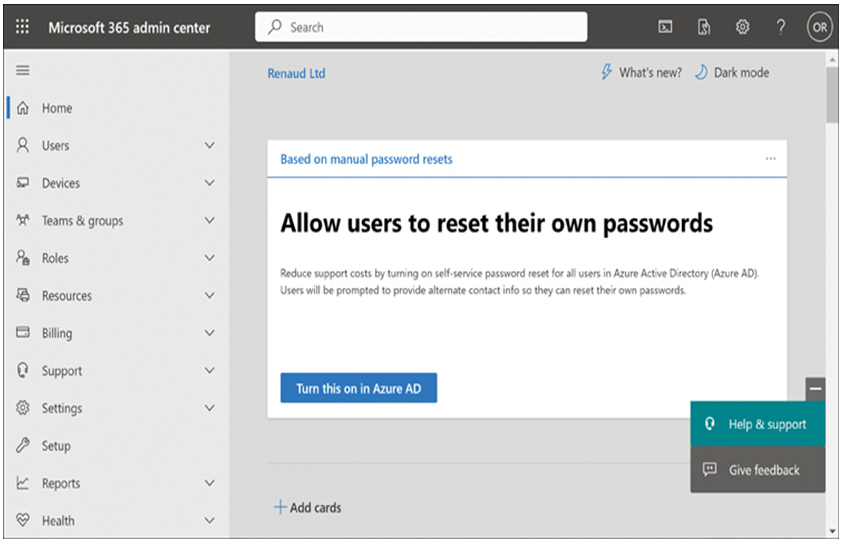
Task: Open help question mark icon
Action: (781, 27)
